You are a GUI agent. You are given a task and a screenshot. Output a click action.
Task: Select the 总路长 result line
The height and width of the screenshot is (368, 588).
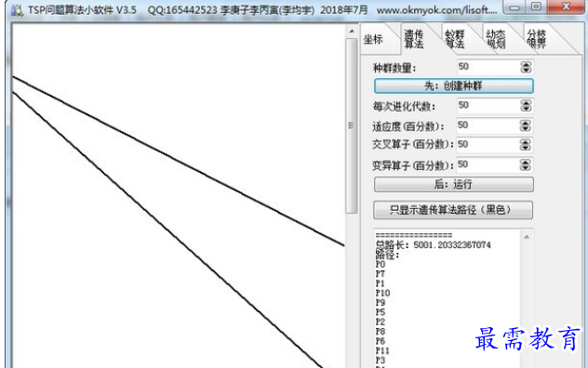pos(434,245)
